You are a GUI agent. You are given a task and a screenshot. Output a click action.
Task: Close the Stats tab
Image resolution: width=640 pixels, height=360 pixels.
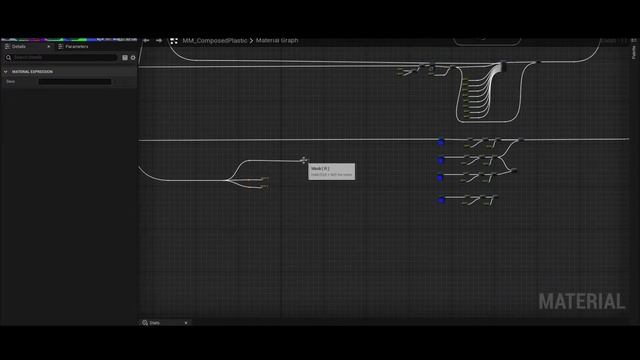[x=186, y=323]
